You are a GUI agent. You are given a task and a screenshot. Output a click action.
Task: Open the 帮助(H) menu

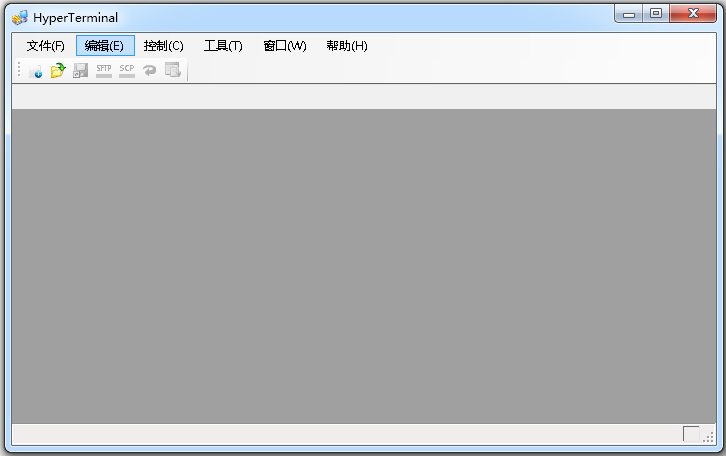[x=347, y=46]
